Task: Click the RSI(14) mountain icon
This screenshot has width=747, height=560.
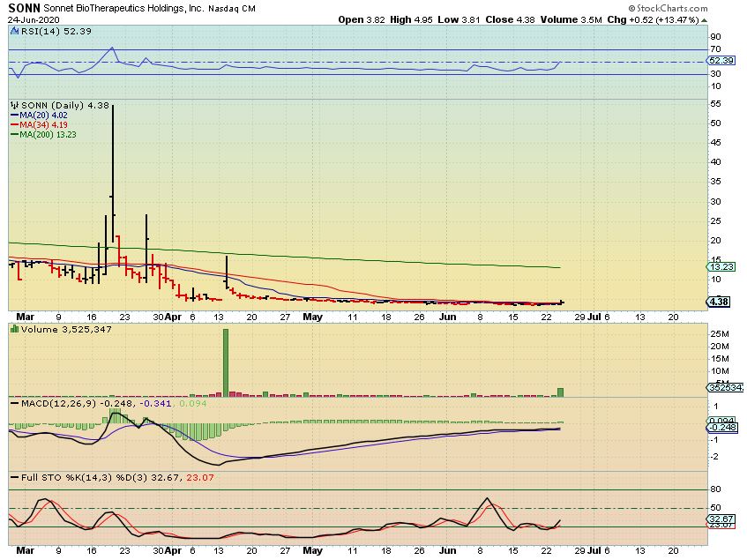Action: click(13, 29)
